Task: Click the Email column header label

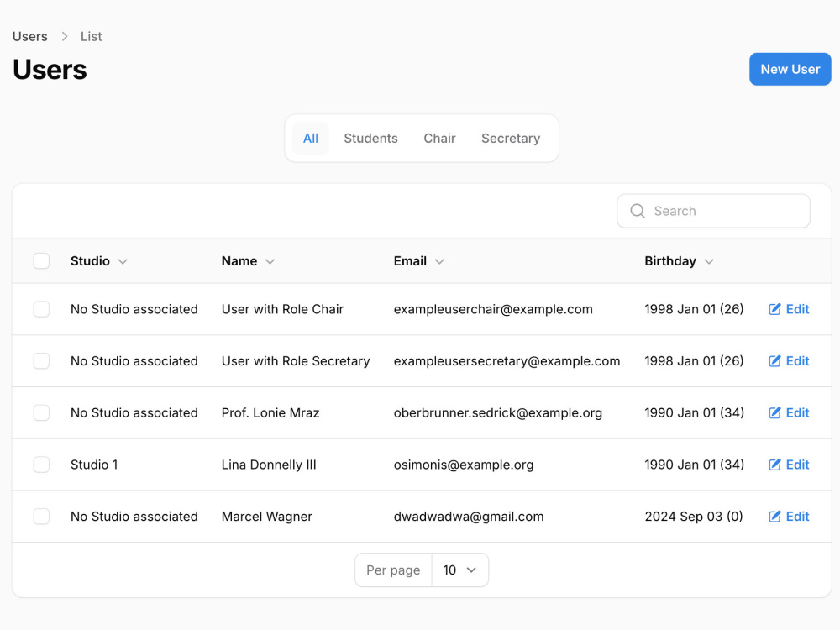Action: 411,261
